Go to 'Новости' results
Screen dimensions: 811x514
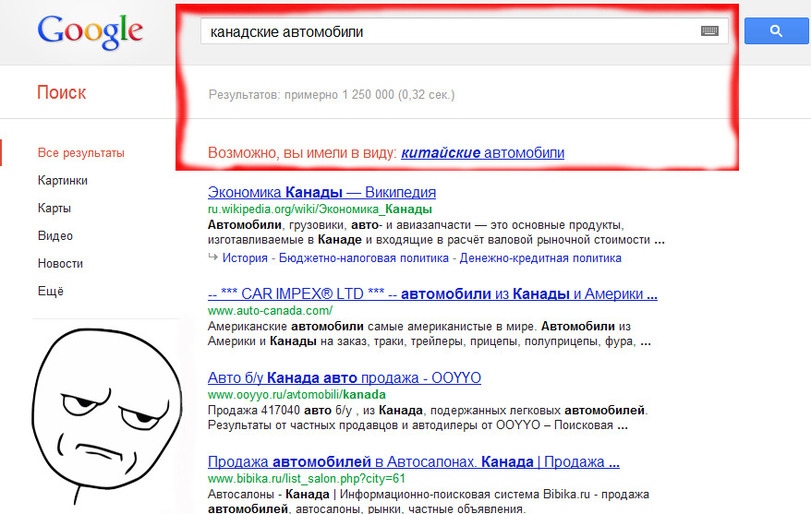[60, 263]
